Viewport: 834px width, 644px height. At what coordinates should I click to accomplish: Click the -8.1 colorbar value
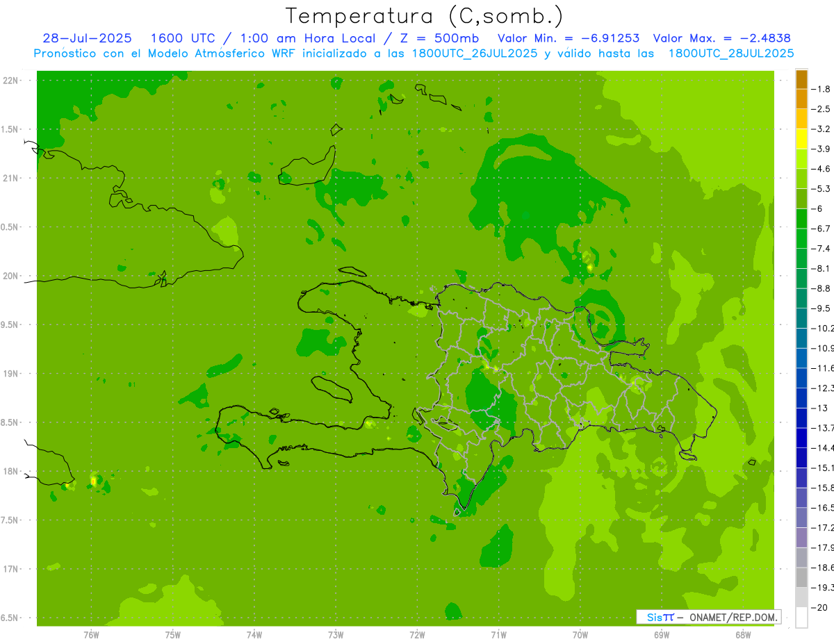click(821, 269)
